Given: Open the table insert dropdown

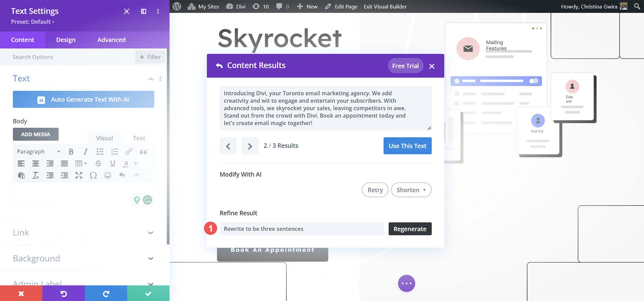Looking at the screenshot, I should 81,163.
